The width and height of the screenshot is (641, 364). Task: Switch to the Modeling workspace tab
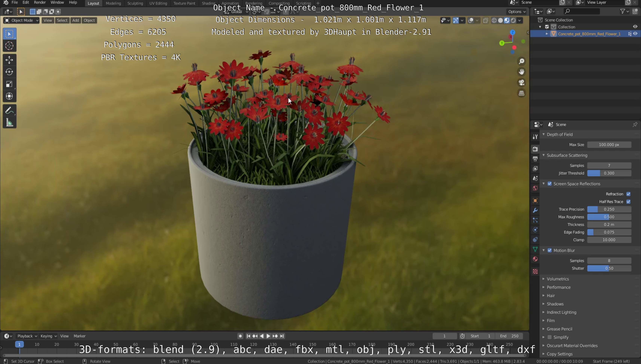(113, 3)
